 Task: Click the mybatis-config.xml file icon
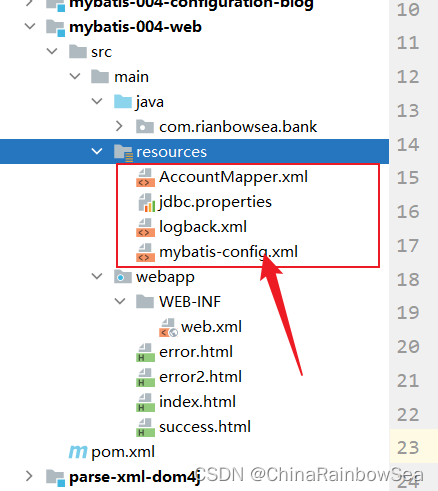[145, 252]
